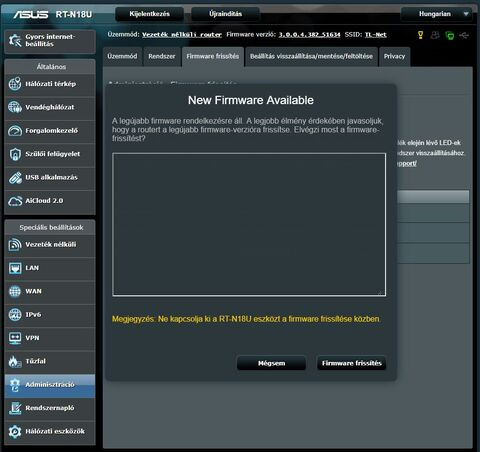This screenshot has height=452, width=480.
Task: Click the New Firmware Available heading
Action: (251, 100)
